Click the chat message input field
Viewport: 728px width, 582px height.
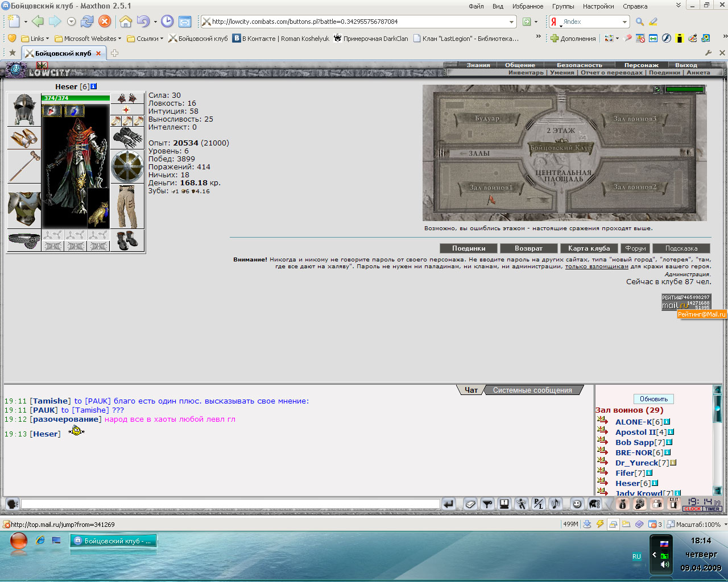pos(230,504)
